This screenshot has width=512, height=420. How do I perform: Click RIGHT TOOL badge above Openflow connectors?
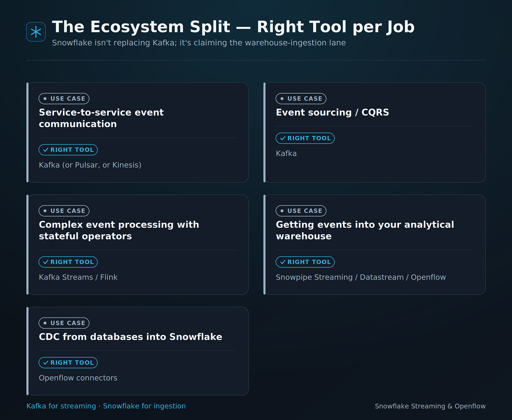(x=68, y=363)
